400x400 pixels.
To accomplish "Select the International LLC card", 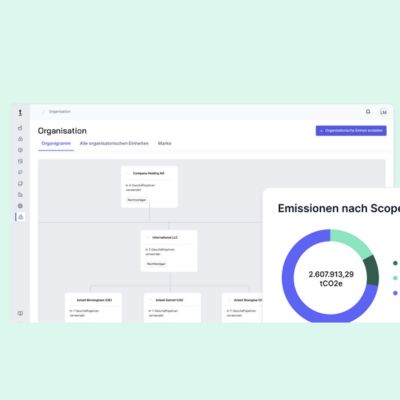I will 169,251.
